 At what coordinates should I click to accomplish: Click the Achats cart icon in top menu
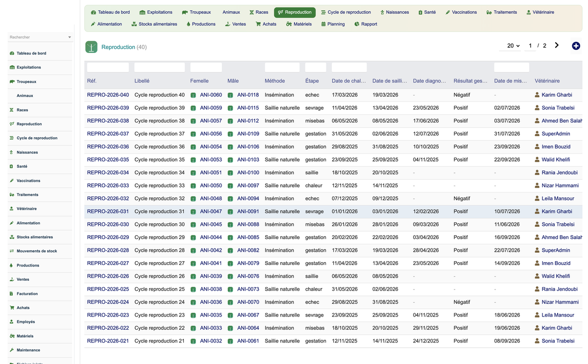[x=258, y=24]
